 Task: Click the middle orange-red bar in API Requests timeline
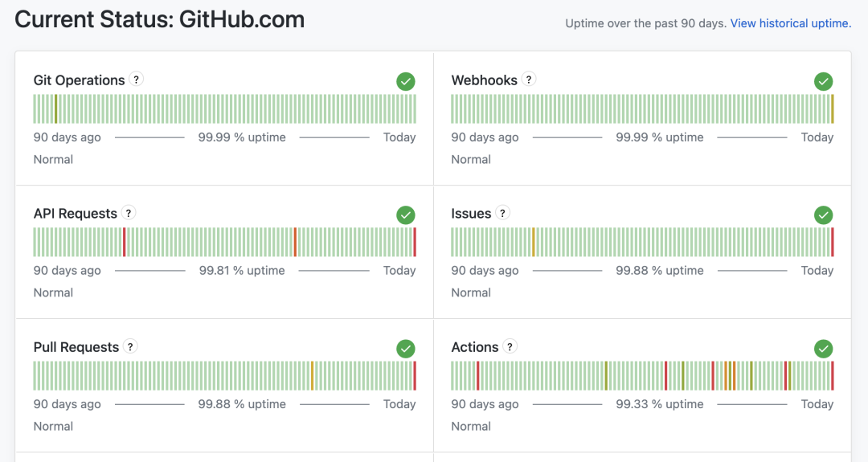click(x=295, y=243)
